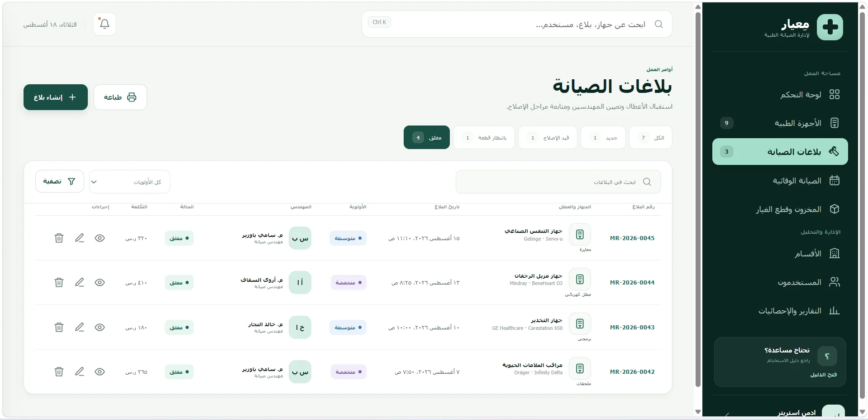Click the معيار logo plus icon
Viewport: 868px width, 420px height.
[830, 27]
